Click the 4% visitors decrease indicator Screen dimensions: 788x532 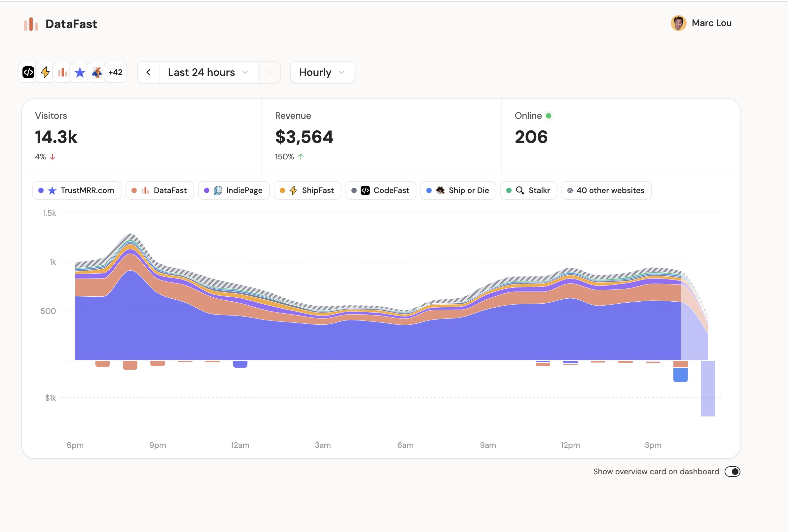(x=45, y=157)
